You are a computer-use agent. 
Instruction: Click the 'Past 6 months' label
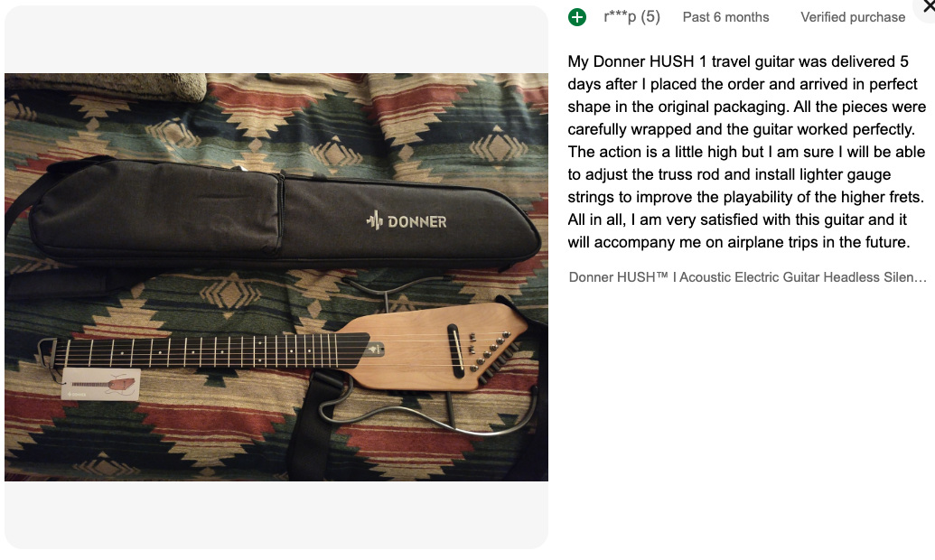725,17
